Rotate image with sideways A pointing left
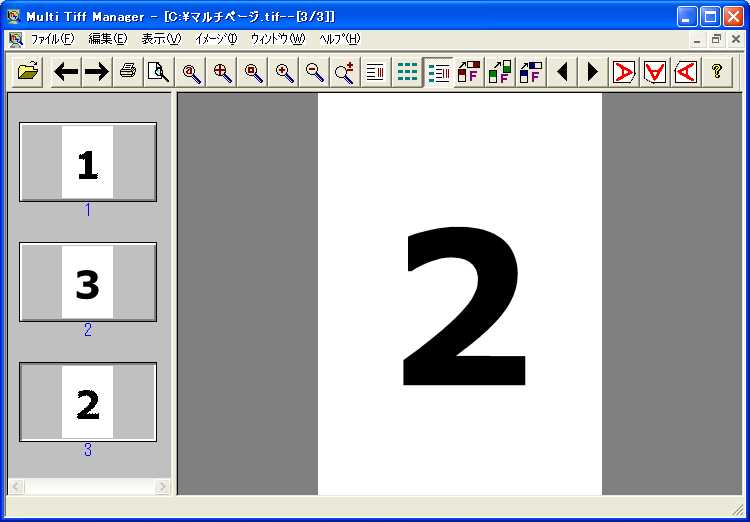Viewport: 750px width, 522px height. pos(686,72)
